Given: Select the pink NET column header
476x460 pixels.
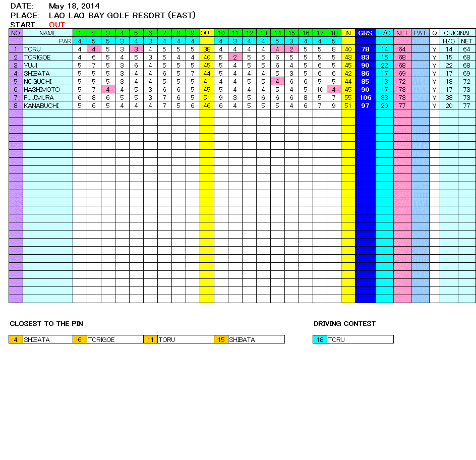Looking at the screenshot, I should pyautogui.click(x=402, y=33).
